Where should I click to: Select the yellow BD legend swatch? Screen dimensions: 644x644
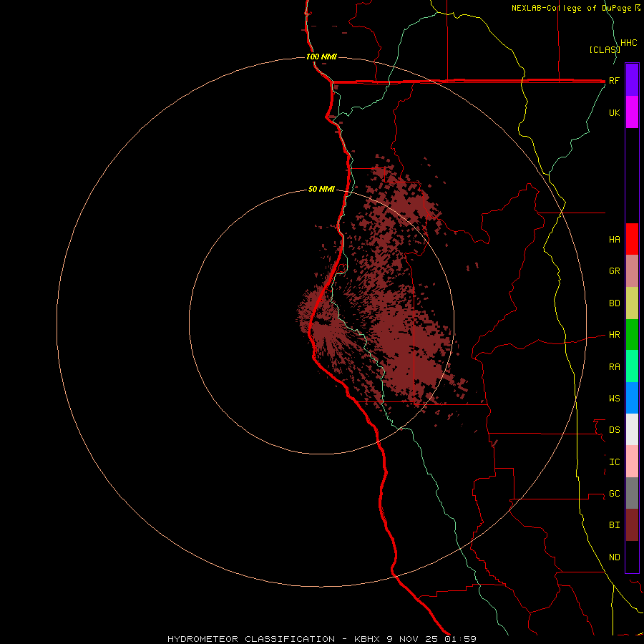pos(632,303)
